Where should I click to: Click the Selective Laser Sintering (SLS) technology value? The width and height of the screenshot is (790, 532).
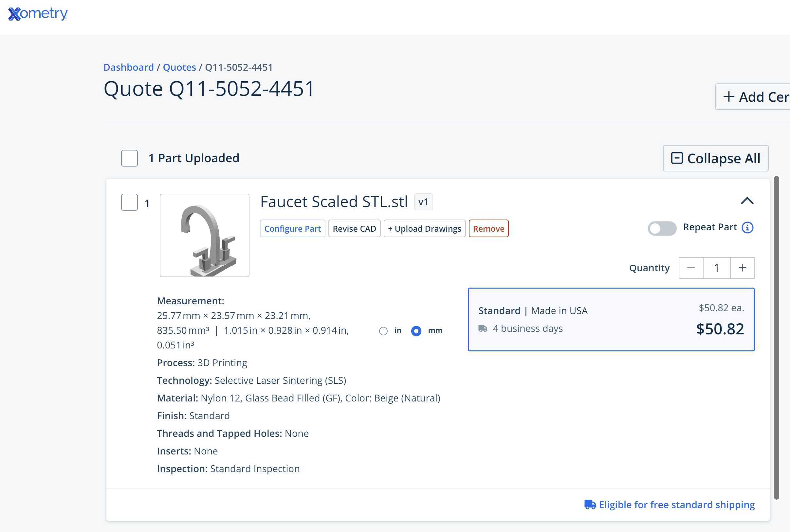tap(281, 380)
